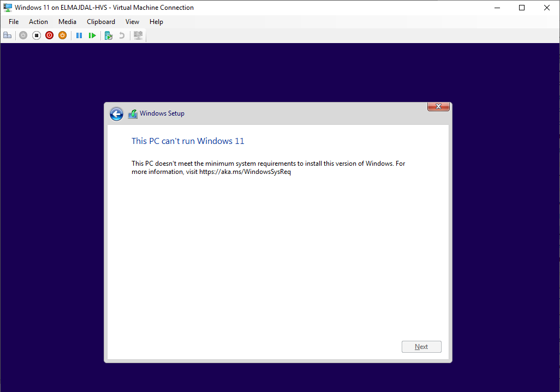560x392 pixels.
Task: Shut down the VM using red icon
Action: (49, 35)
